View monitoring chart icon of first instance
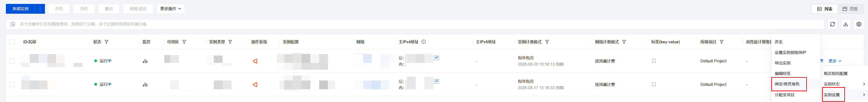Image resolution: width=868 pixels, height=102 pixels. pyautogui.click(x=145, y=61)
